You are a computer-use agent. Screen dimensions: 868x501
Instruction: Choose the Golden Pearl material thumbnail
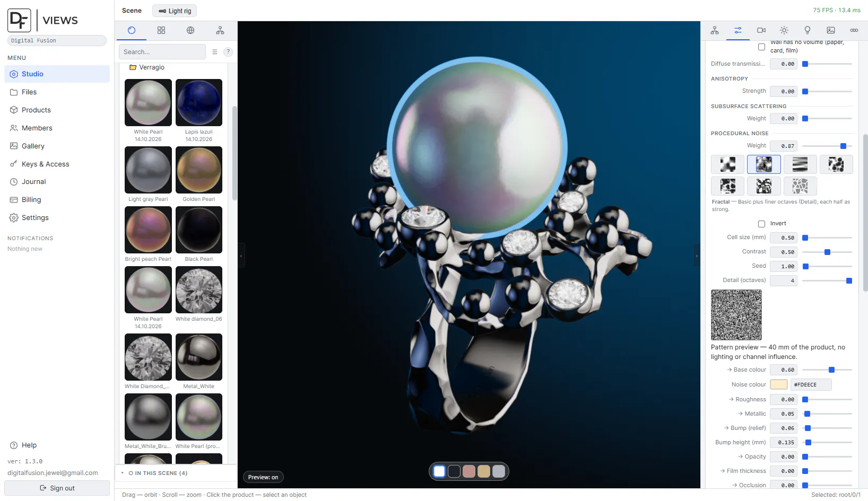[199, 170]
